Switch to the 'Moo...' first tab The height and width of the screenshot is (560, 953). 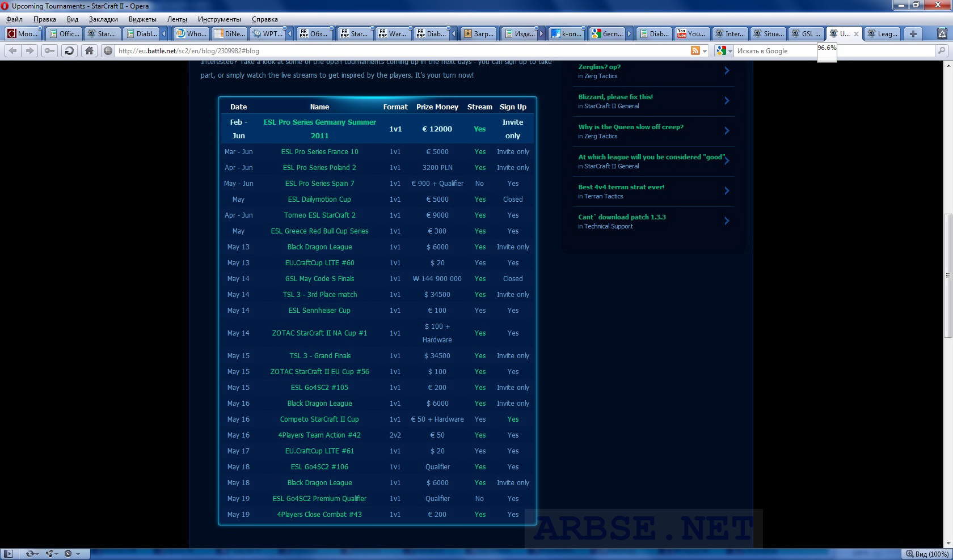[23, 33]
